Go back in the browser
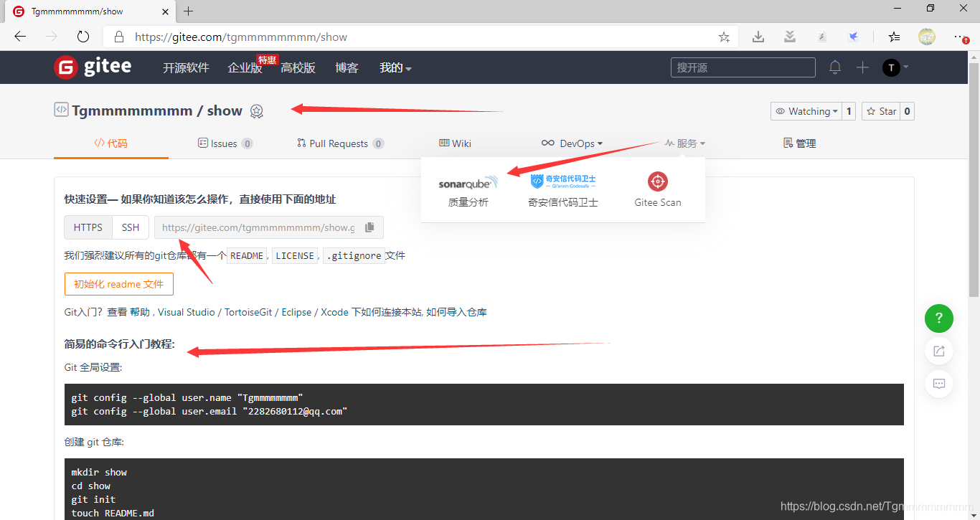Image resolution: width=980 pixels, height=520 pixels. coord(20,37)
